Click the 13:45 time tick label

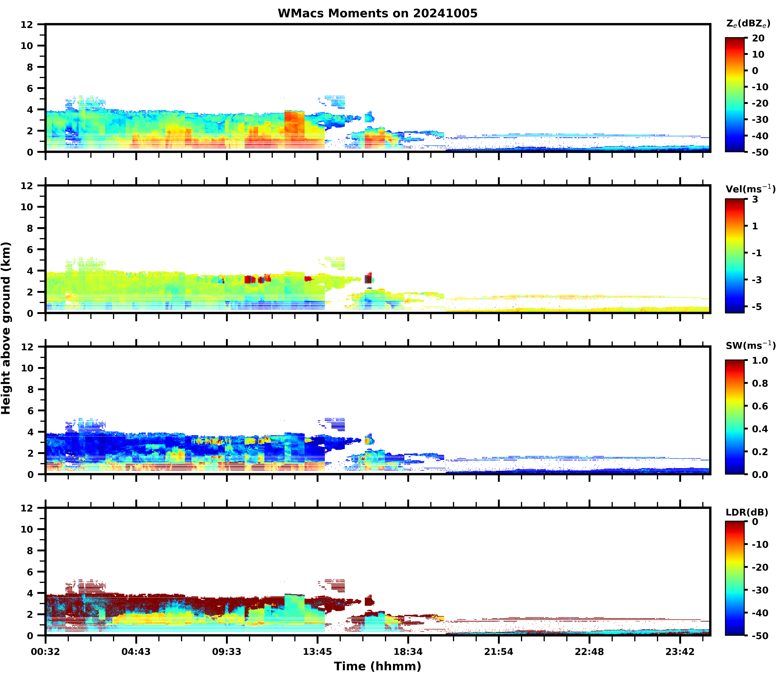[317, 652]
